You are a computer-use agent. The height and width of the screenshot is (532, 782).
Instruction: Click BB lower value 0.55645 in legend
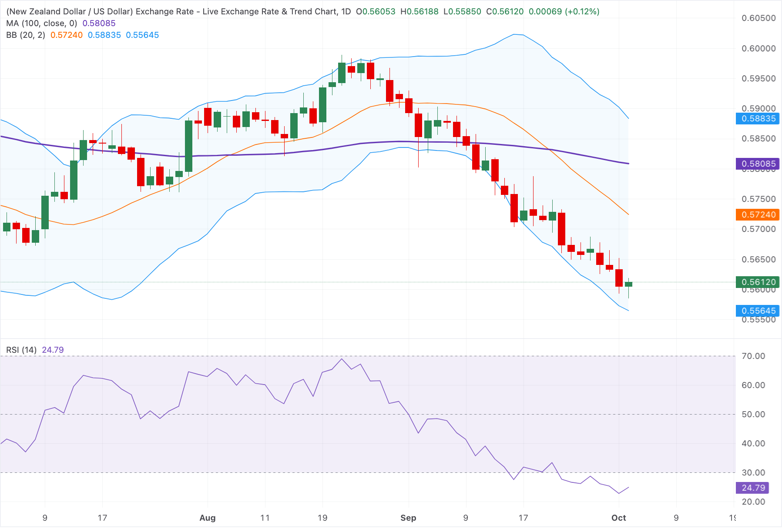(142, 35)
